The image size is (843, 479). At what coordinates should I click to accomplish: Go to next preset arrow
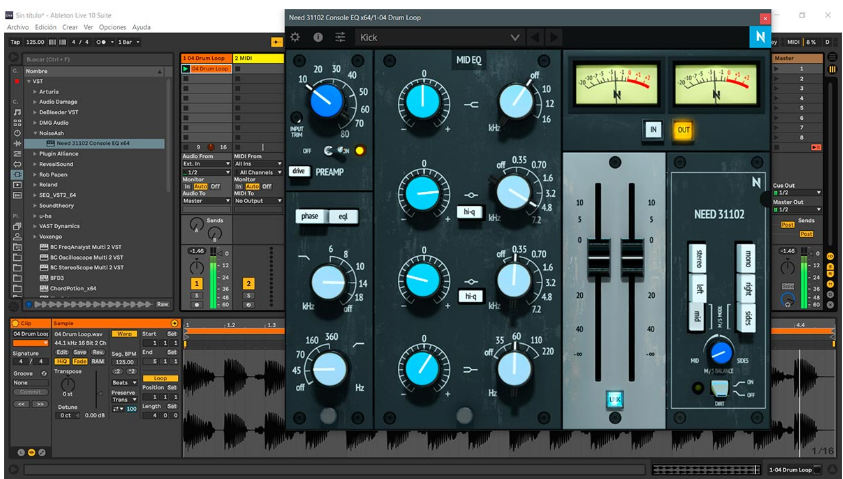[553, 37]
